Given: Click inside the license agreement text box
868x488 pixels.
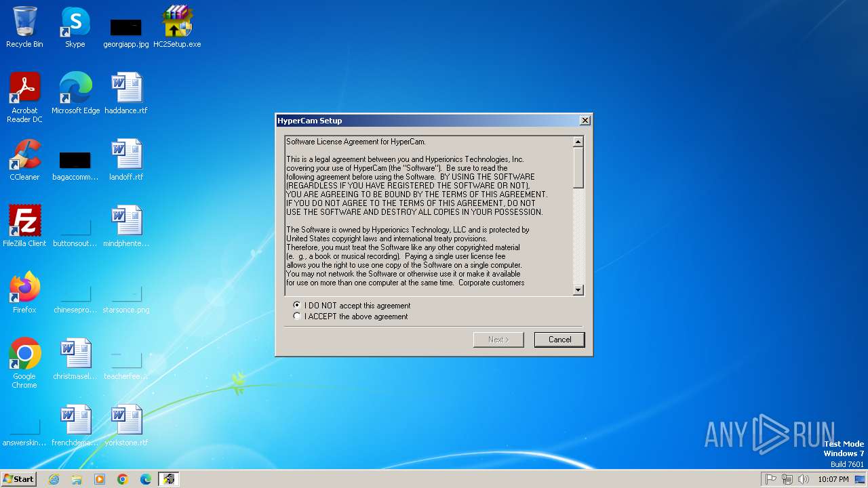Looking at the screenshot, I should click(x=429, y=216).
